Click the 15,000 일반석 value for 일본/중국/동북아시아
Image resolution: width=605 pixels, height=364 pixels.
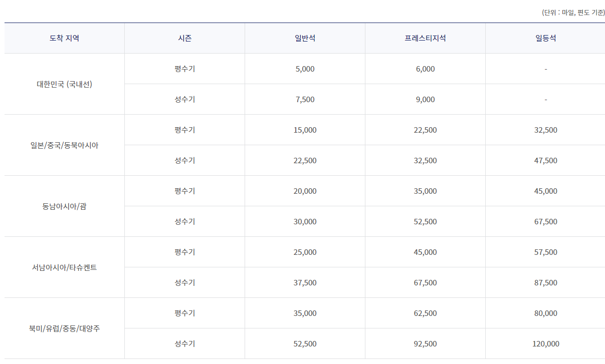pos(305,130)
